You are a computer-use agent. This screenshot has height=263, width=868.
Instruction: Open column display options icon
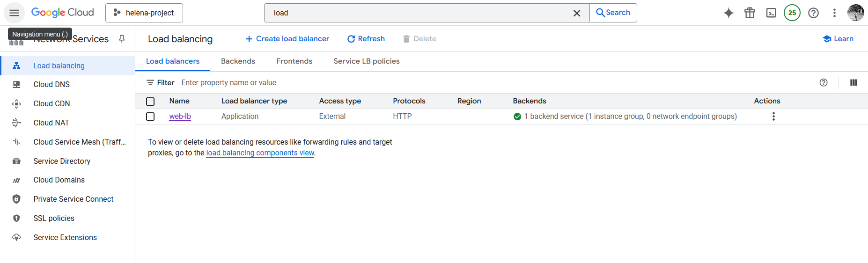[x=853, y=83]
